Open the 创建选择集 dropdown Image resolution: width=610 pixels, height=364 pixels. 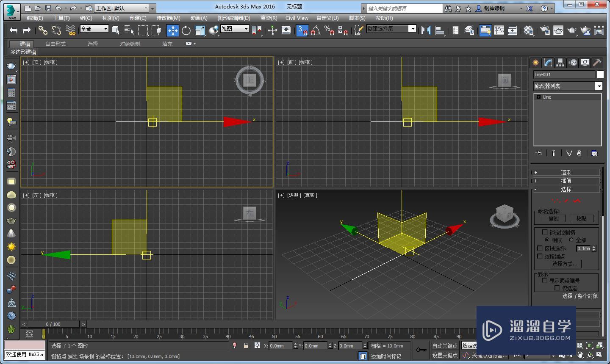(x=412, y=28)
